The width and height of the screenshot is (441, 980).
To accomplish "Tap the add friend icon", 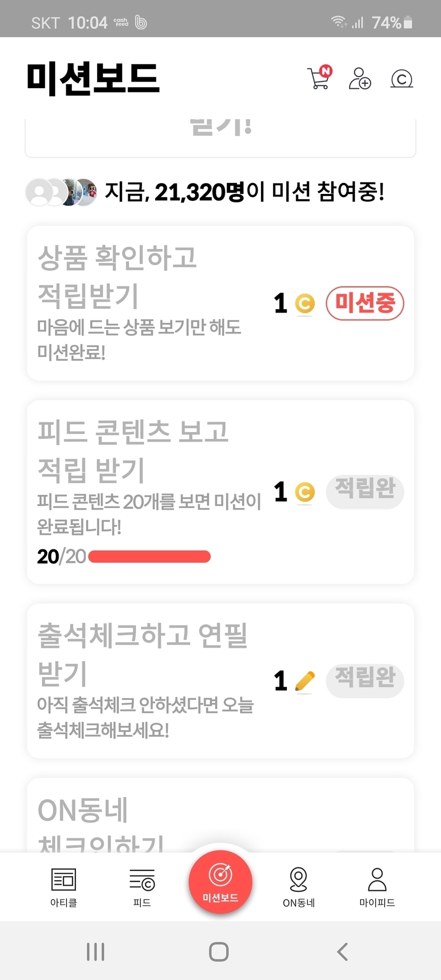I will click(x=360, y=79).
